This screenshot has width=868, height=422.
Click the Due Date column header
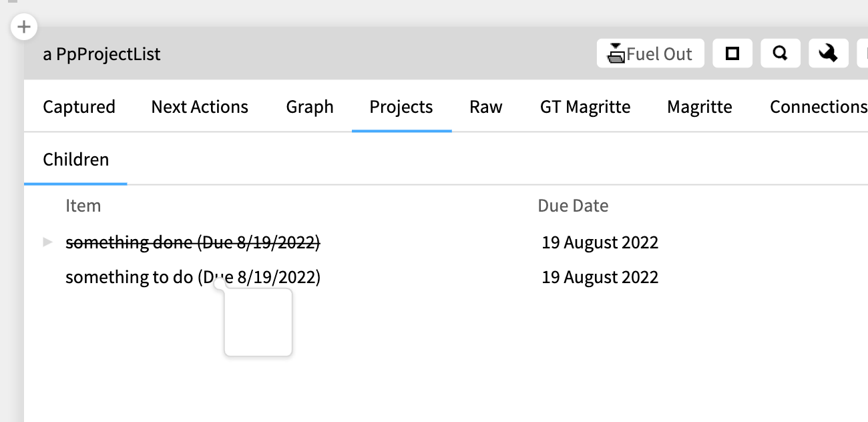(x=573, y=206)
